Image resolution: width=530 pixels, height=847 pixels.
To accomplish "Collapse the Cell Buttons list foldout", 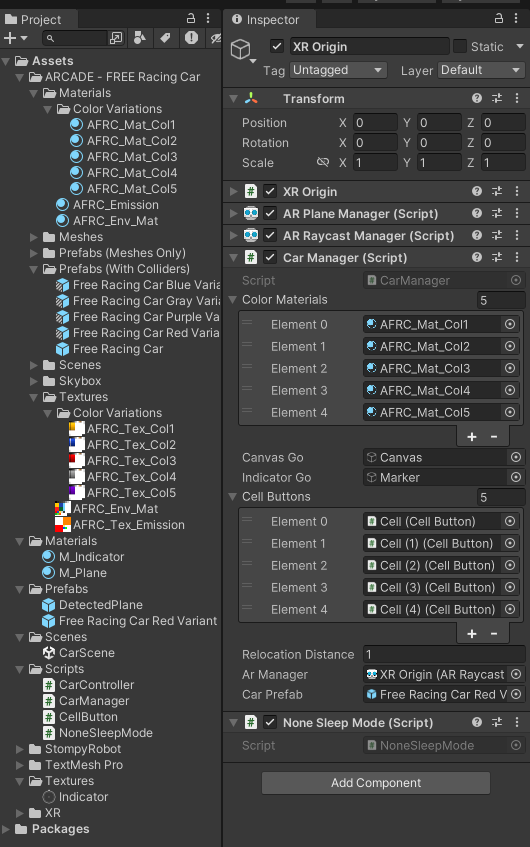I will click(x=233, y=496).
